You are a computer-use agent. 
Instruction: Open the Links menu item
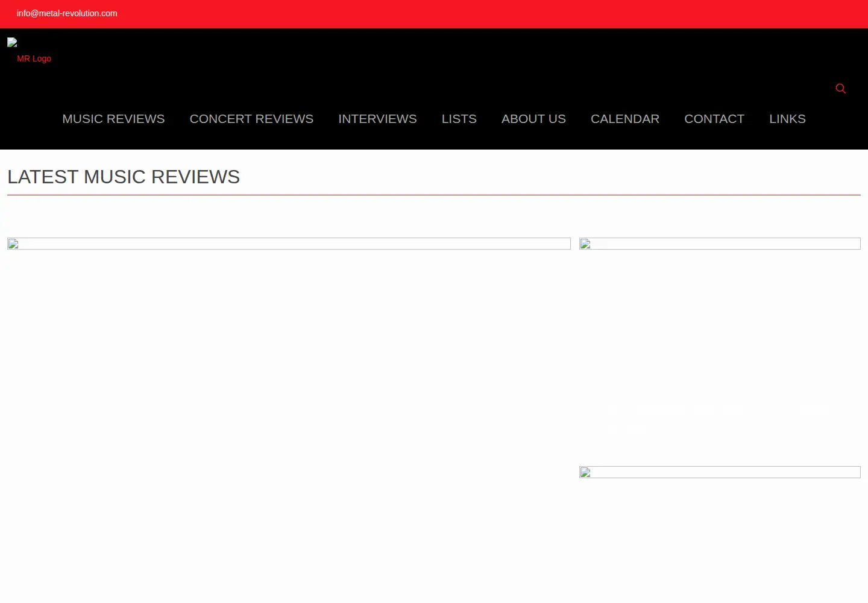point(787,119)
